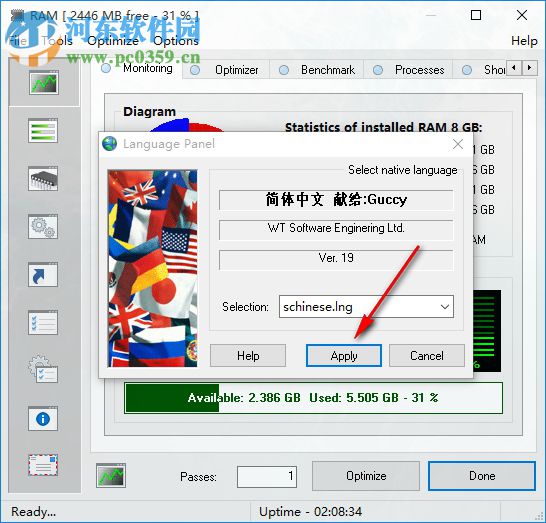Screen dimensions: 546x523
Task: Switch to the Processes tab
Action: coord(408,70)
